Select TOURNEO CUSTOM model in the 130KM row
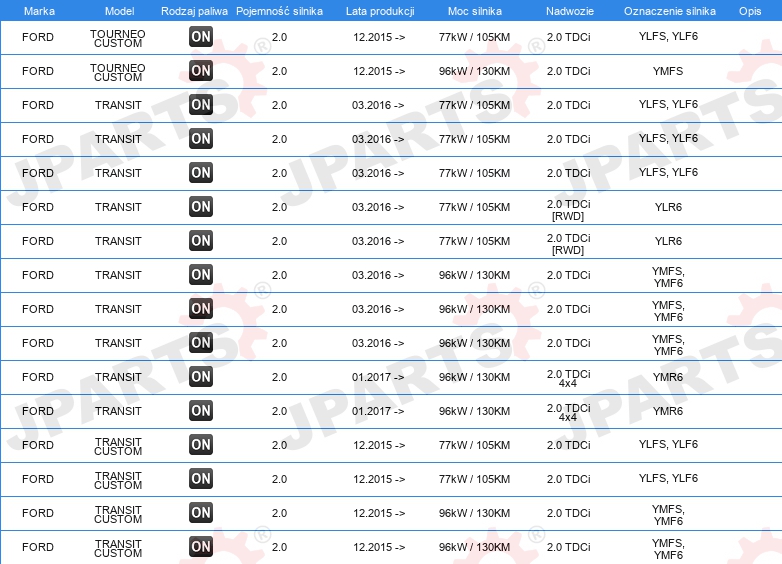Viewport: 782px width, 564px height. [x=118, y=72]
